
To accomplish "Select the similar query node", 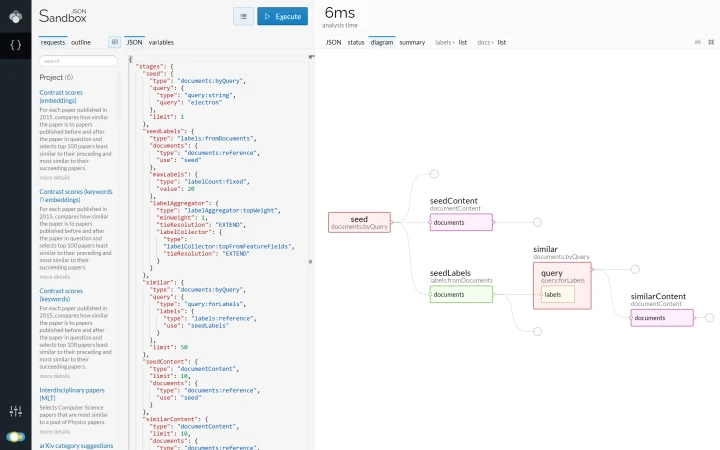I will click(562, 286).
